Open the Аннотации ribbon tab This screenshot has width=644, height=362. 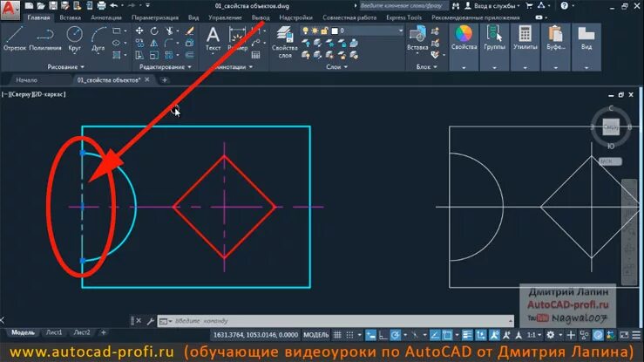[x=106, y=17]
